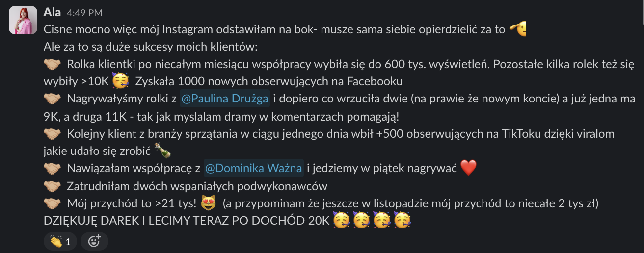Click handshake emoji before 'Mój przychód'
This screenshot has width=644, height=253.
tap(52, 203)
